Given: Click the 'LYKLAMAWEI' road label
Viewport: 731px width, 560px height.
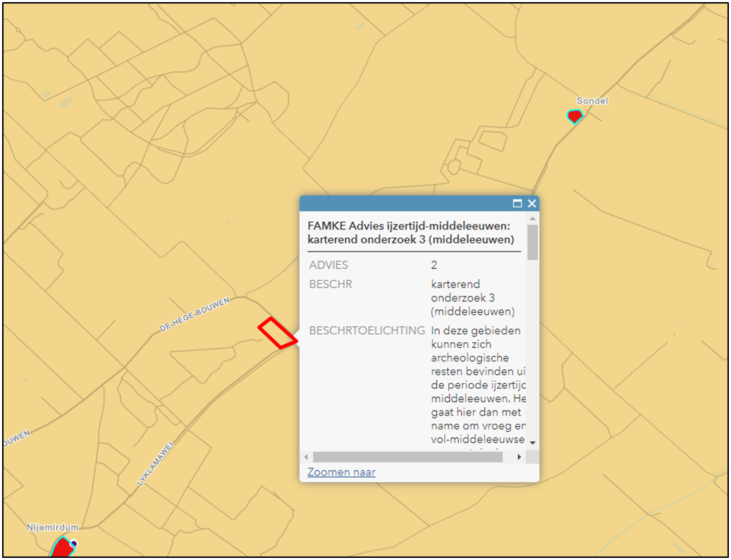Looking at the screenshot, I should coord(155,464).
